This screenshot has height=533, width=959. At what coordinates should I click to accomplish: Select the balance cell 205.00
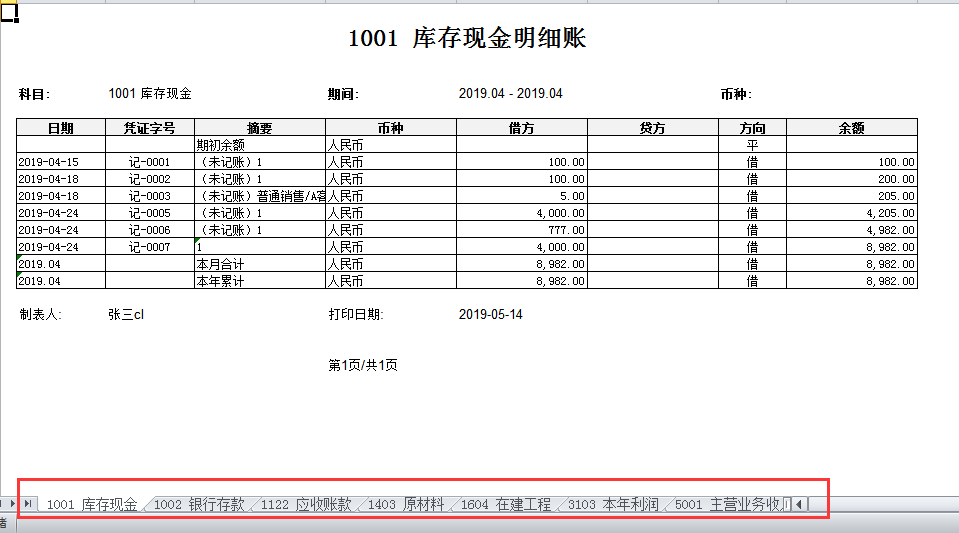[x=852, y=196]
